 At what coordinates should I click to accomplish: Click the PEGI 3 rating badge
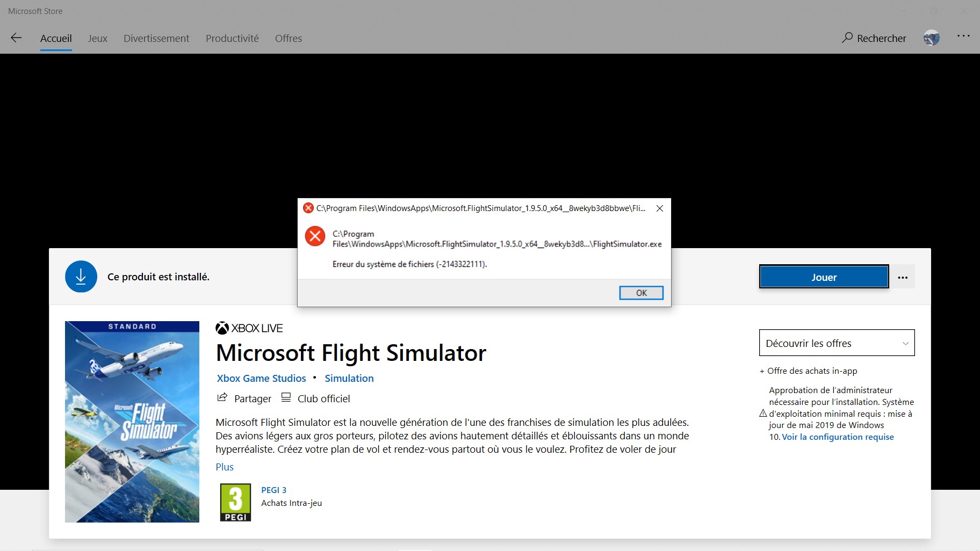235,502
